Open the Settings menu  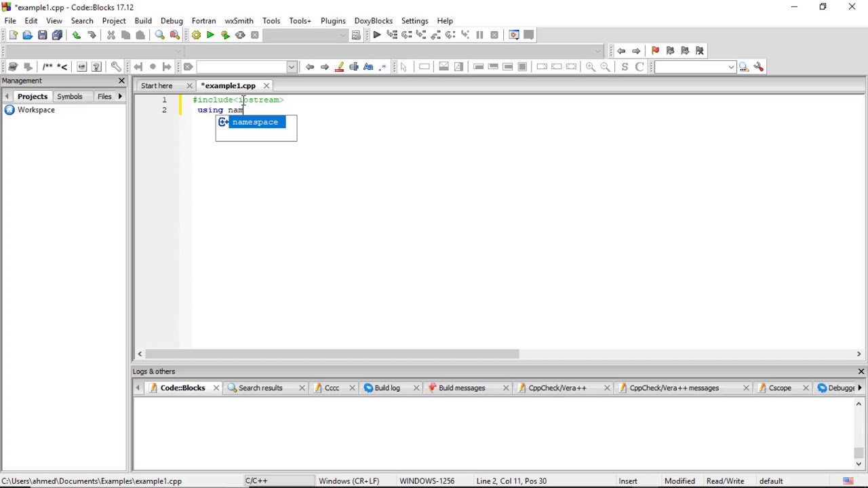coord(414,21)
